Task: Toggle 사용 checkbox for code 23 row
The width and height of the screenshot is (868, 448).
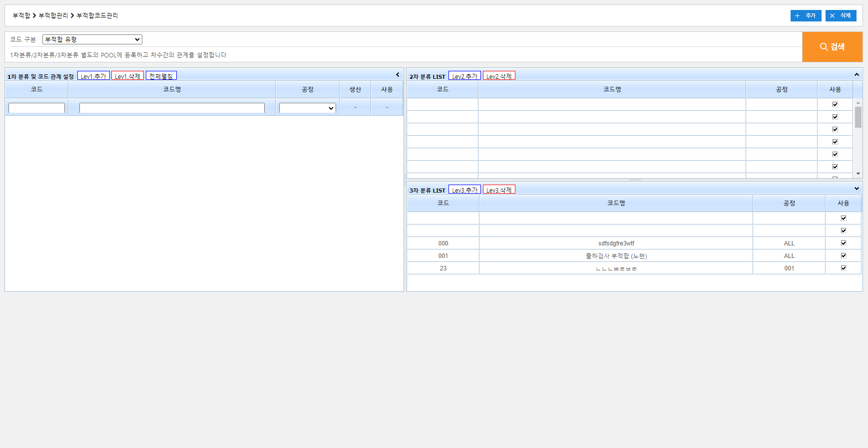Action: click(x=844, y=268)
